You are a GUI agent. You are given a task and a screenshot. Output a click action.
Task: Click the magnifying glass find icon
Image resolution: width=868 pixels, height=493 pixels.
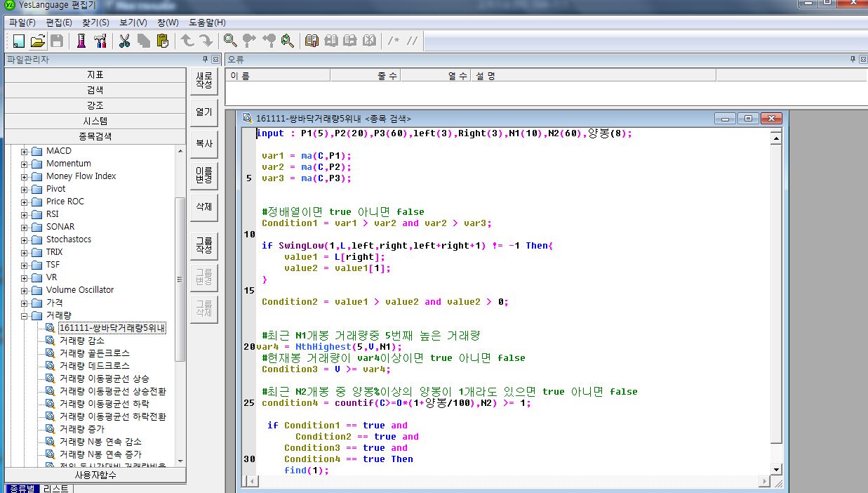230,41
